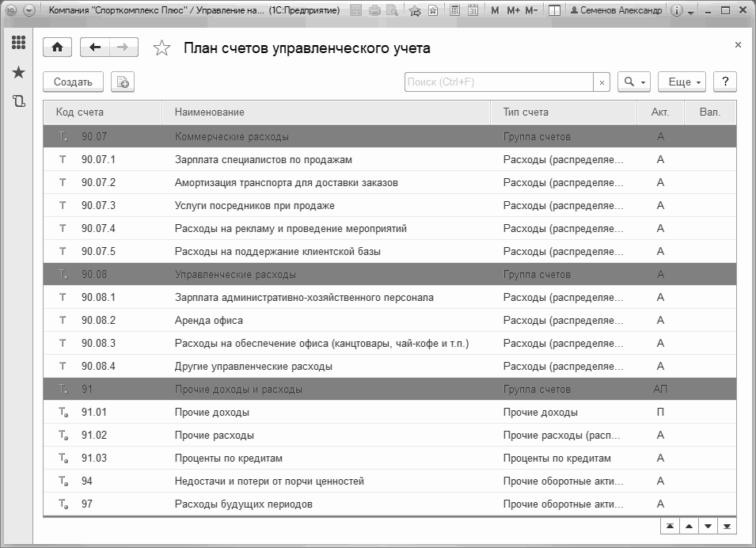Move down one row in the list
The height and width of the screenshot is (548, 756).
[x=708, y=527]
